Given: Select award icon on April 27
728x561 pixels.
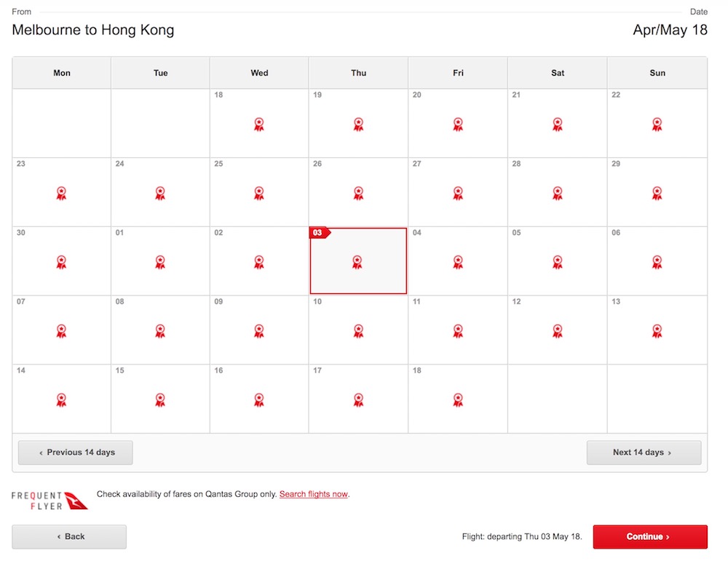Looking at the screenshot, I should 458,193.
